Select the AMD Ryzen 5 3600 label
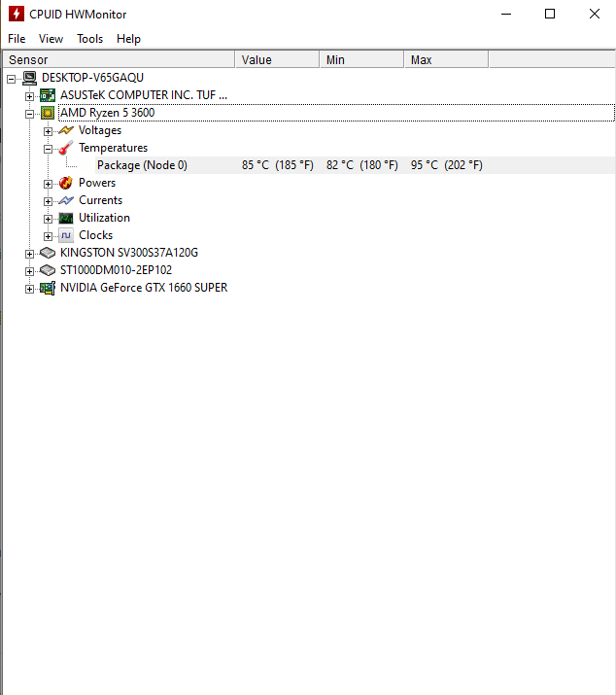Image resolution: width=616 pixels, height=695 pixels. click(x=108, y=113)
